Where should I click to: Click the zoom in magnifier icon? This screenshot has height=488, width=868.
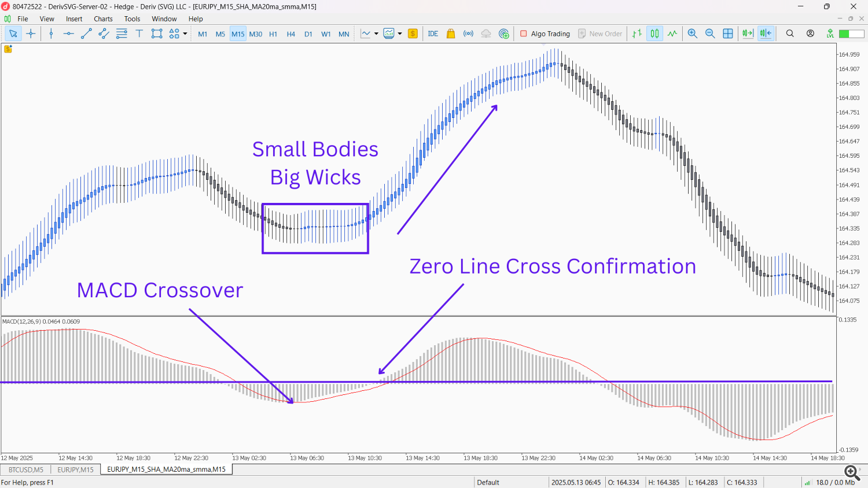[x=692, y=34]
